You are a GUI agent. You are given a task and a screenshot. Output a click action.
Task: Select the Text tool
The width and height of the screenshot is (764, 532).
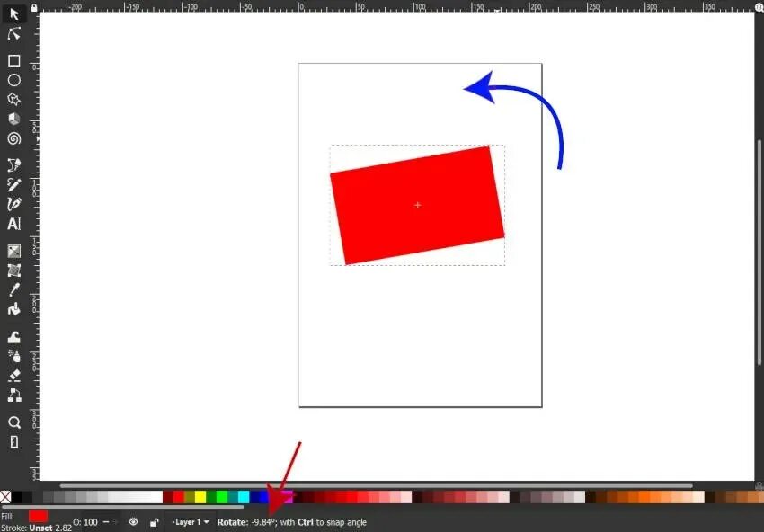13,224
